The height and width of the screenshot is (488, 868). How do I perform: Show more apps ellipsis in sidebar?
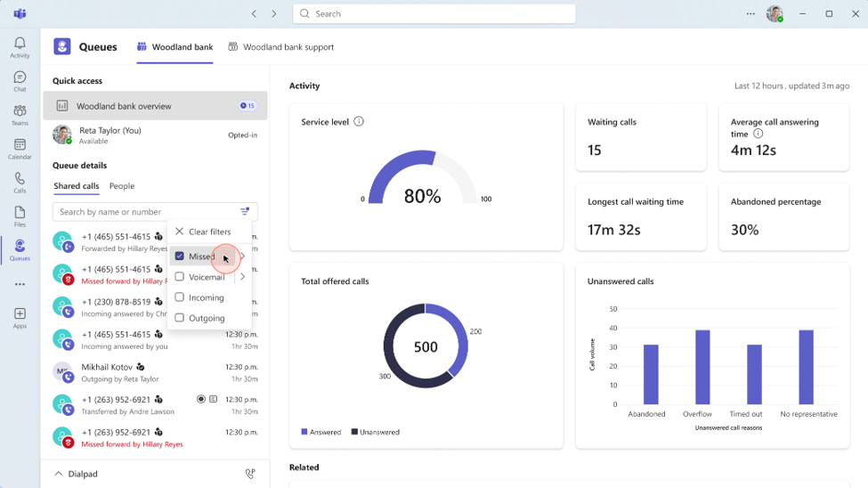[20, 284]
